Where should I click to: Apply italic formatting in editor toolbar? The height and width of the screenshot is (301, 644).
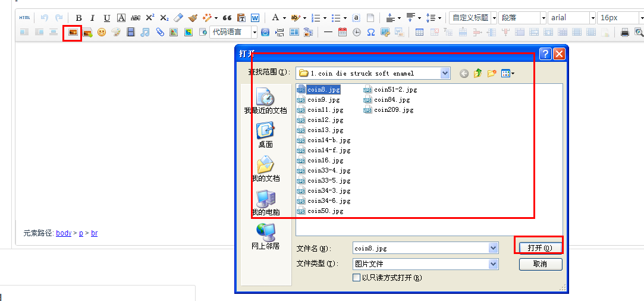point(92,18)
